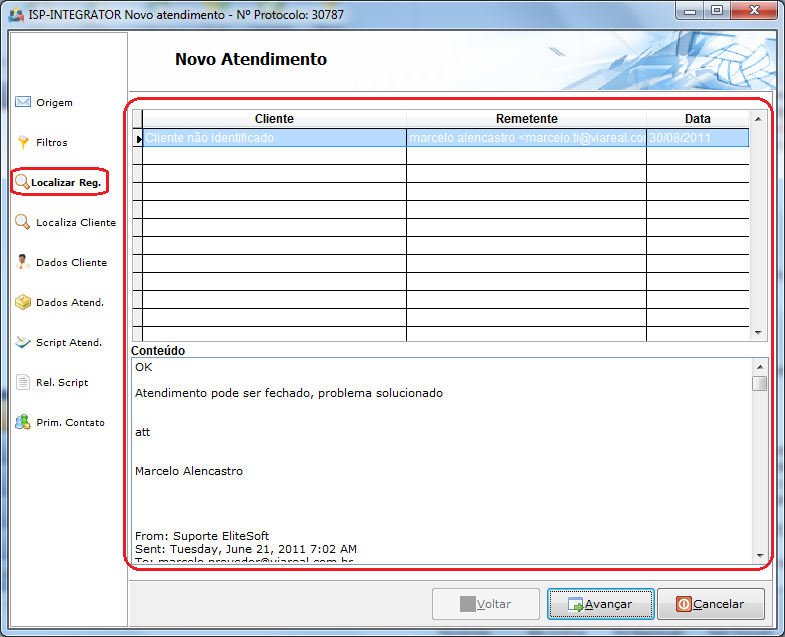785x637 pixels.
Task: Click the Origem envelope icon
Action: 23,102
